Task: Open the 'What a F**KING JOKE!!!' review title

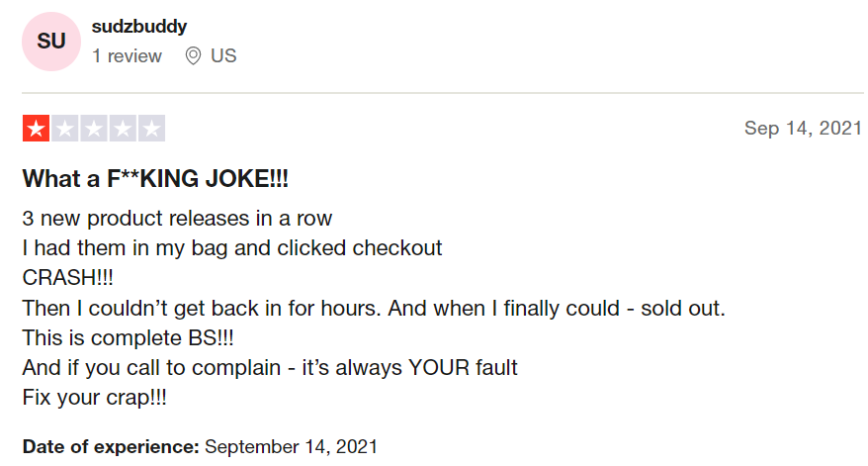Action: click(155, 179)
